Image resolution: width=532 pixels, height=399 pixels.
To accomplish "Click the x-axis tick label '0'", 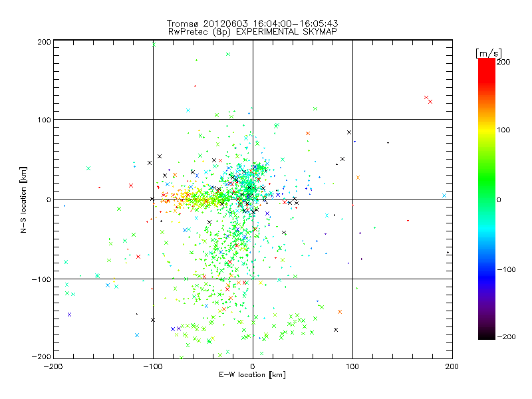I will click(x=253, y=367).
